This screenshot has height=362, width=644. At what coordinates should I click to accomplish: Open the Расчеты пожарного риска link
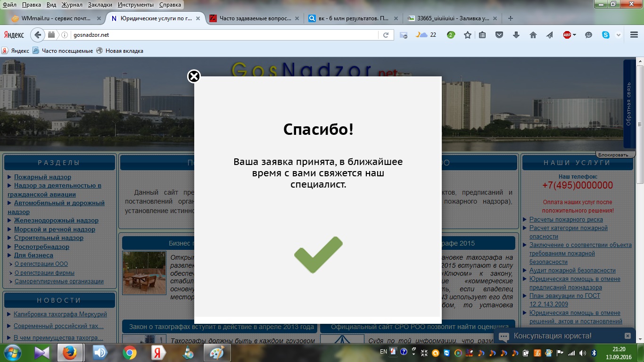point(566,219)
